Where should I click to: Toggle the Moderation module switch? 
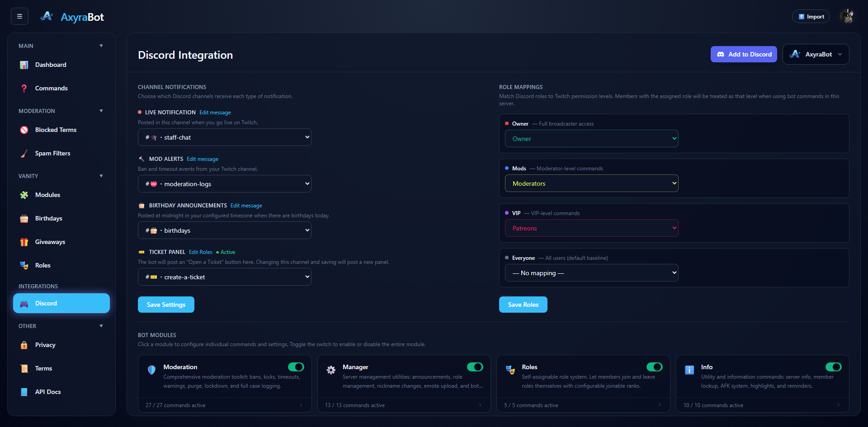click(296, 367)
